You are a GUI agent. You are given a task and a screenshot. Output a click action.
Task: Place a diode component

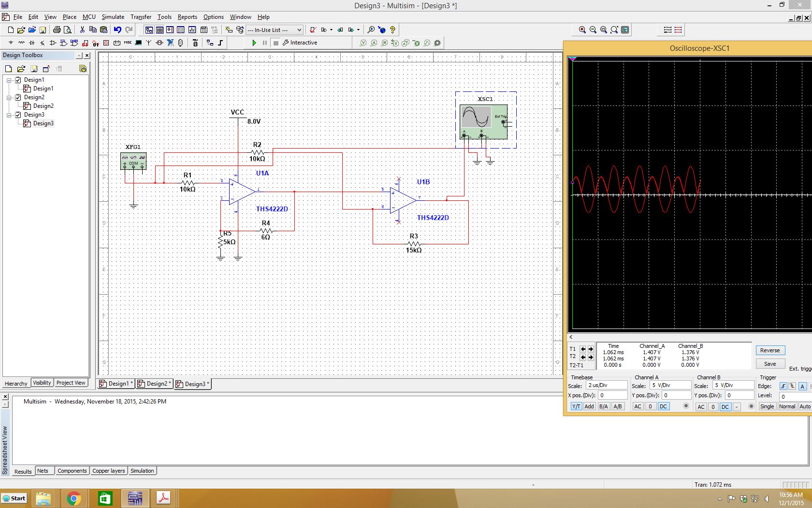tap(32, 43)
